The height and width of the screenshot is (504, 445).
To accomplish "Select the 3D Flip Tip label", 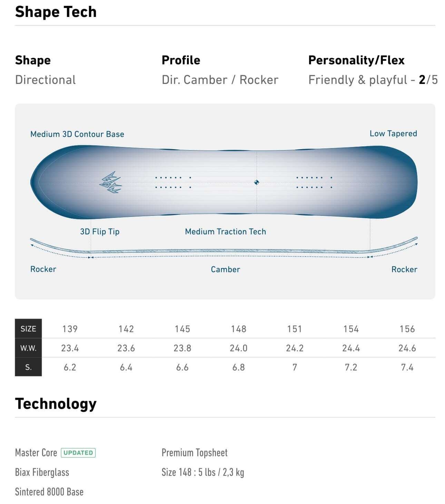I will point(100,232).
